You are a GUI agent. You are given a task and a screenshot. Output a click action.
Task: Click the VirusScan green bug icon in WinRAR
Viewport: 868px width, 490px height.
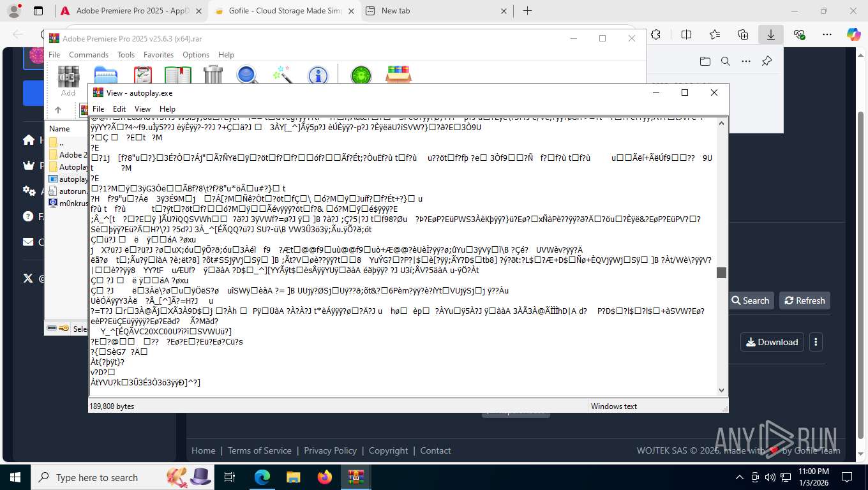pyautogui.click(x=361, y=75)
